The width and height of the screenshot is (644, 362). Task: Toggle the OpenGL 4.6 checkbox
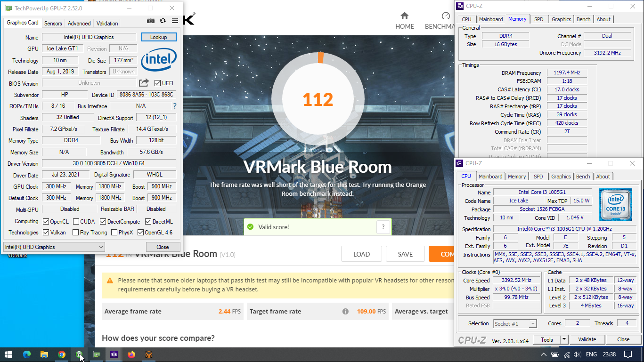140,233
